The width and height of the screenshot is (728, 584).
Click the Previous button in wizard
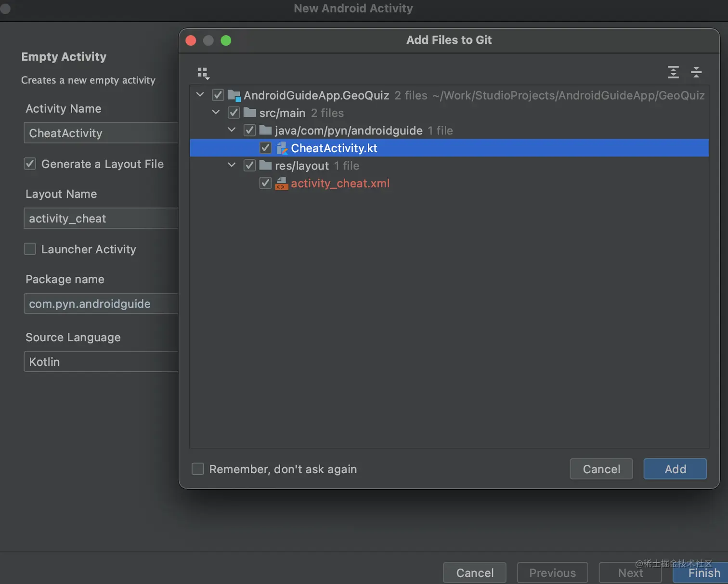point(552,573)
